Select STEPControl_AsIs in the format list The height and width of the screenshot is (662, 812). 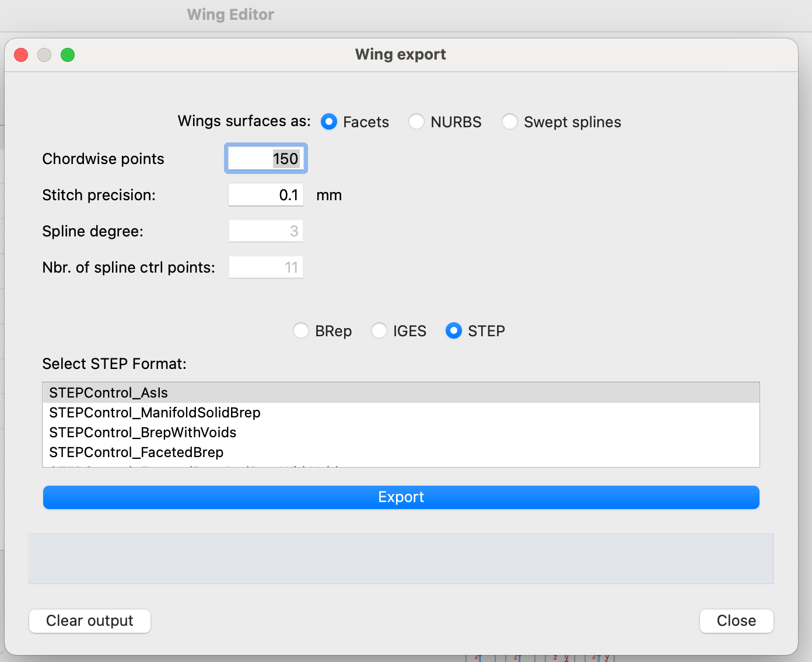[108, 393]
